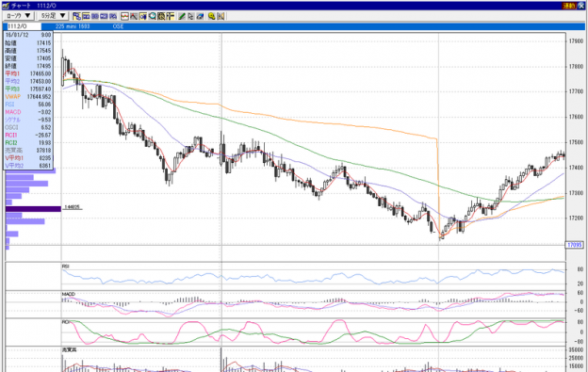Viewport: 588px width, 372px height.
Task: Click the chart settings icon before the pencil
Action: 171,16
